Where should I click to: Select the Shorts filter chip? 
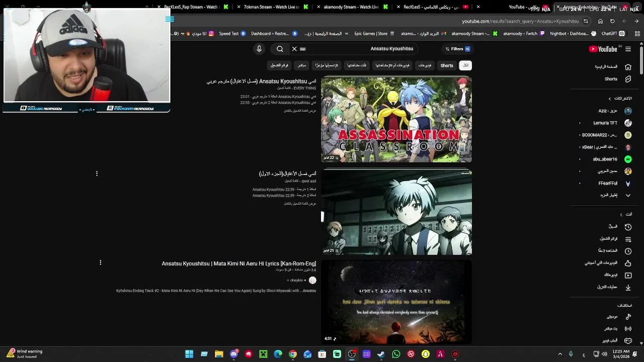click(447, 65)
